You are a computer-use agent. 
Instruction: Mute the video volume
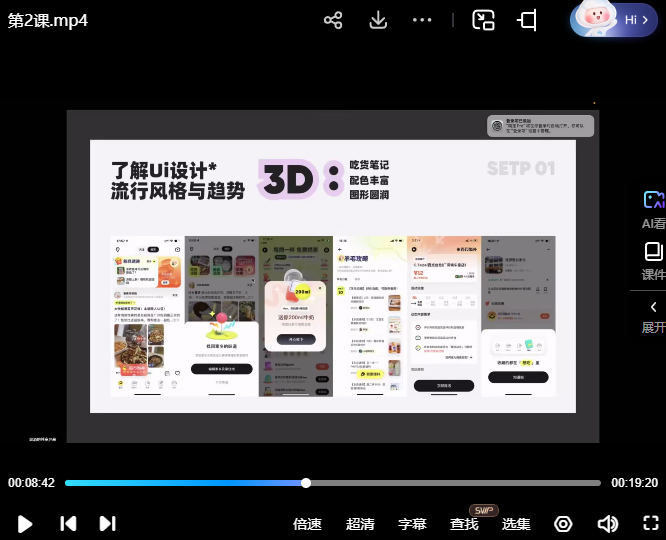pyautogui.click(x=607, y=524)
